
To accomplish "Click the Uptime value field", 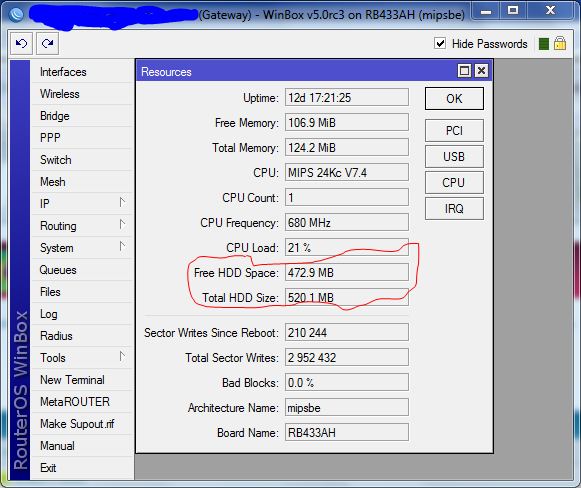I will (x=347, y=97).
